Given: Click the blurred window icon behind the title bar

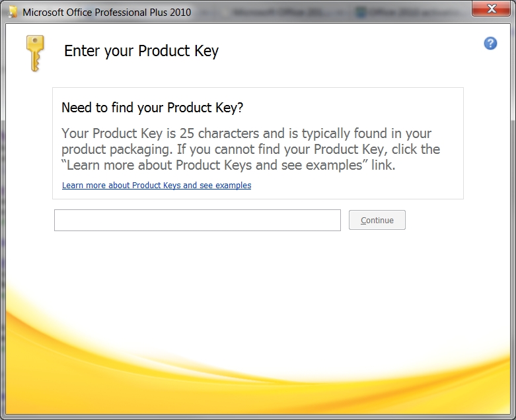Looking at the screenshot, I should (361, 11).
